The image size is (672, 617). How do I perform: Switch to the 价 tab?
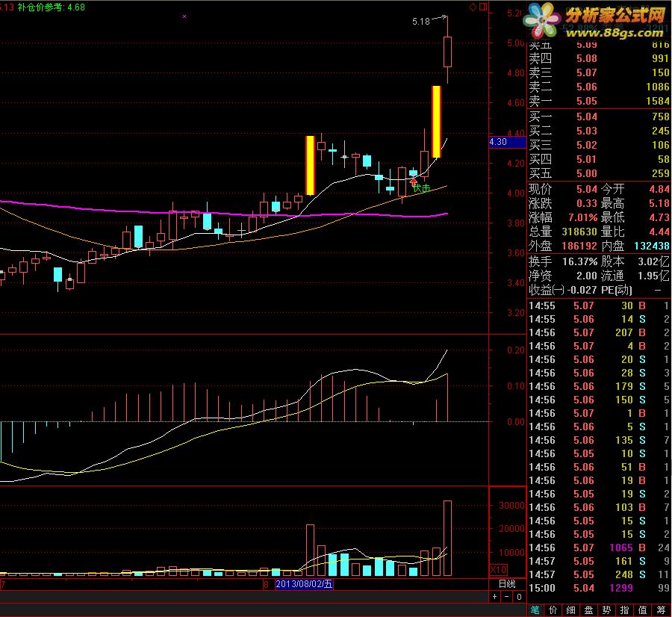pyautogui.click(x=553, y=610)
